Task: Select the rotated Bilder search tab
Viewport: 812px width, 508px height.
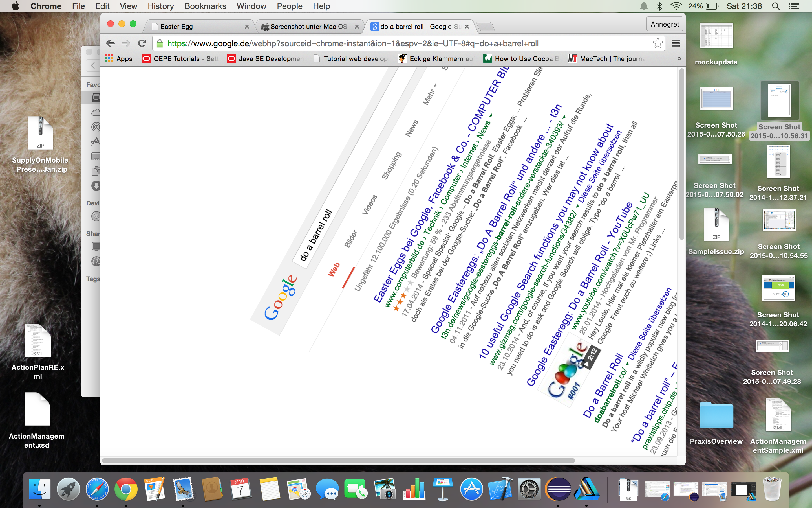Action: tap(351, 239)
